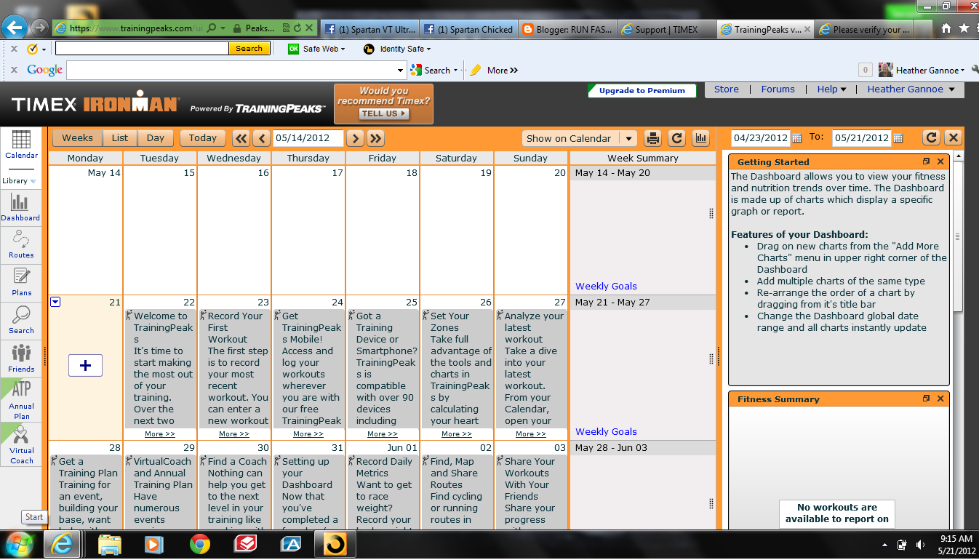The width and height of the screenshot is (979, 560).
Task: Open the Forums menu item
Action: (x=778, y=89)
